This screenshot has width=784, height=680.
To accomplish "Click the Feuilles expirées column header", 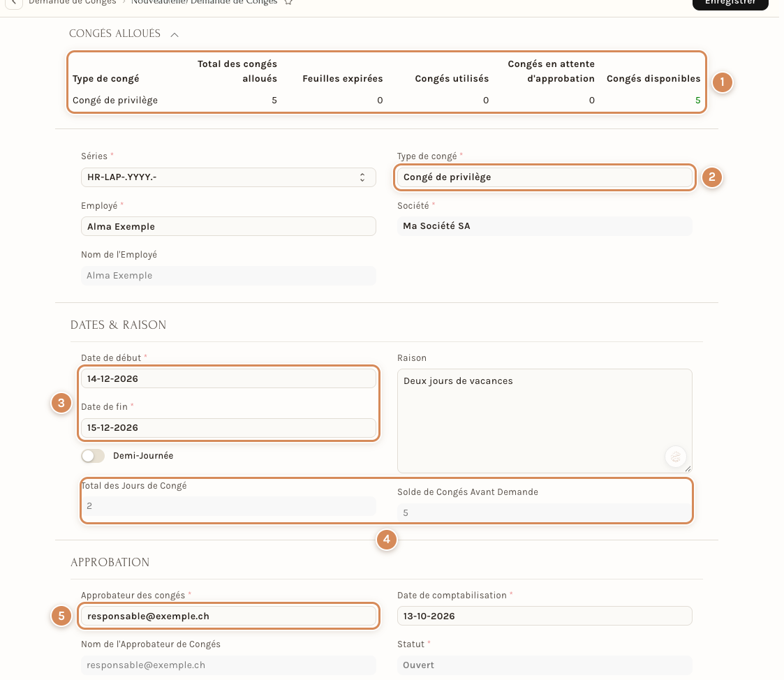I will click(343, 78).
